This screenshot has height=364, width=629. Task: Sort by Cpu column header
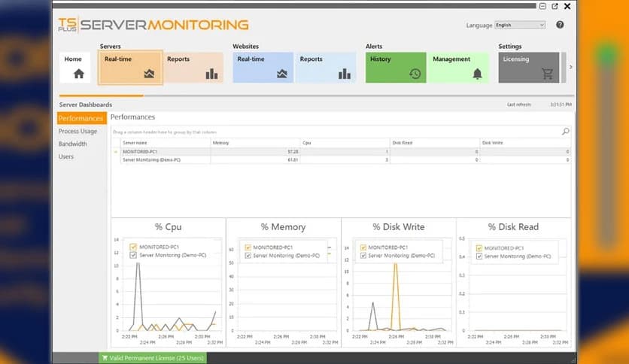pos(345,143)
